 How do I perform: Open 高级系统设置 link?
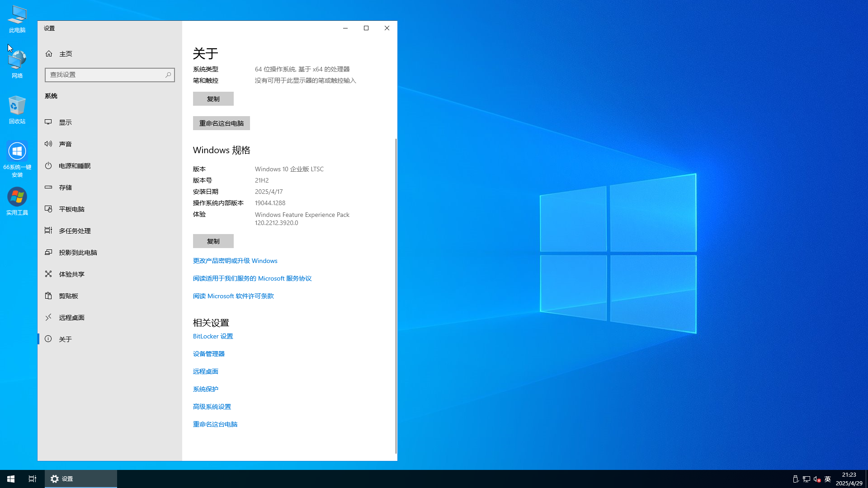(x=212, y=407)
